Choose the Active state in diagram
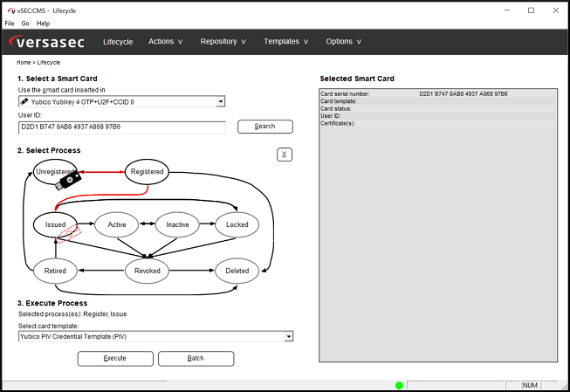This screenshot has height=392, width=570. point(117,224)
